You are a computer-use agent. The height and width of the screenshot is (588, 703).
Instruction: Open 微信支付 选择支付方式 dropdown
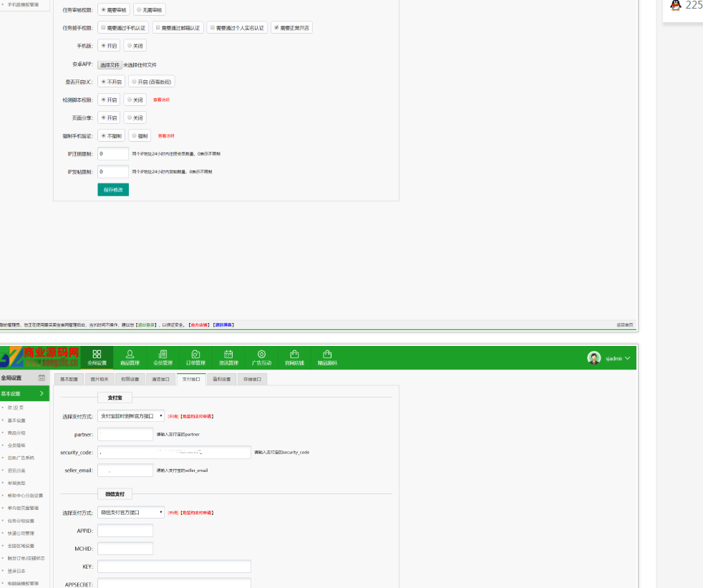[x=131, y=512]
